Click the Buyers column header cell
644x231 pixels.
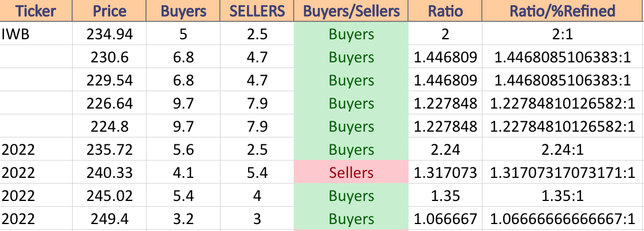coord(183,11)
